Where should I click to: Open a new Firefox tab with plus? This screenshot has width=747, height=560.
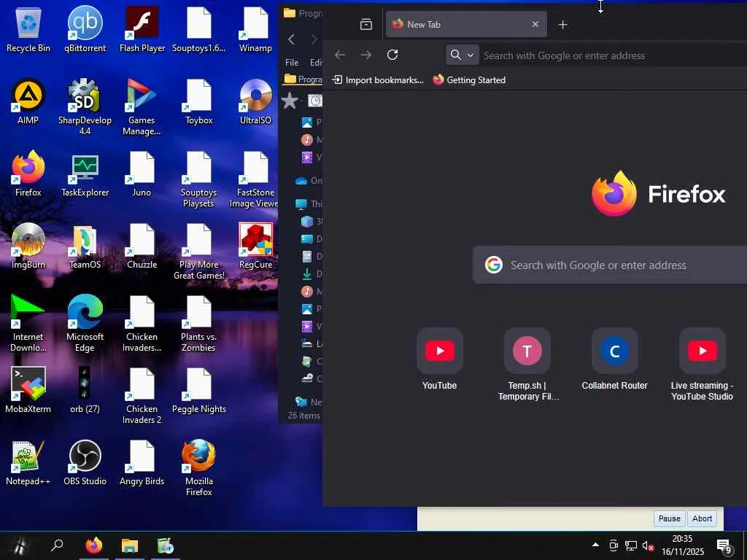tap(562, 24)
